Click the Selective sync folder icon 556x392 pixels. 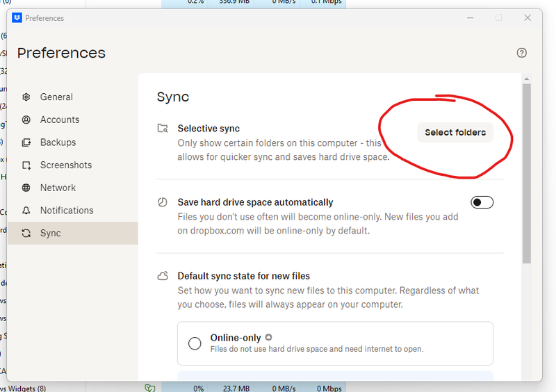(x=163, y=129)
